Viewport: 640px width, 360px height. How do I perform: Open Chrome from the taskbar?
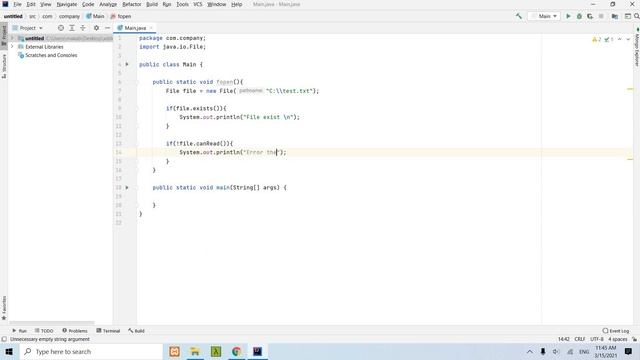point(236,351)
